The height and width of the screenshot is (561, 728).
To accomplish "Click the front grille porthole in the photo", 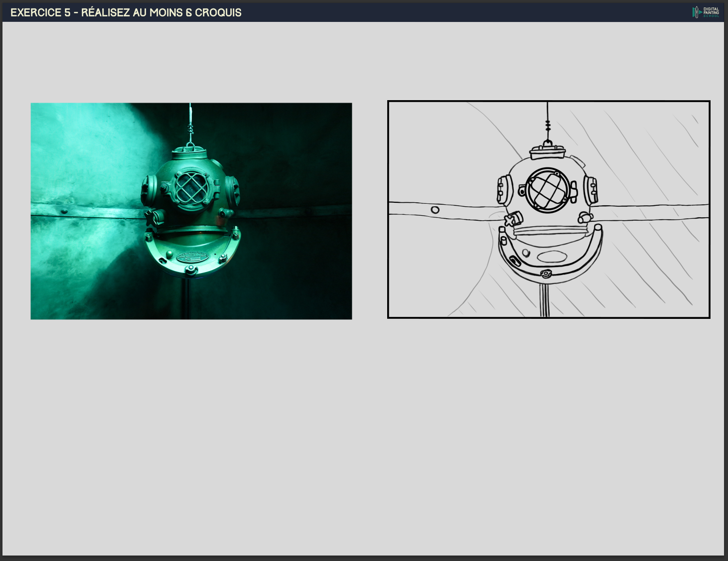I will pyautogui.click(x=191, y=188).
